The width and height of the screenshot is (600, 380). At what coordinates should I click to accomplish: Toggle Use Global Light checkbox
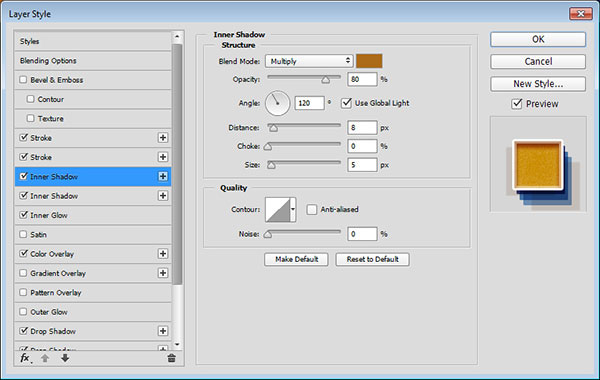pos(346,103)
